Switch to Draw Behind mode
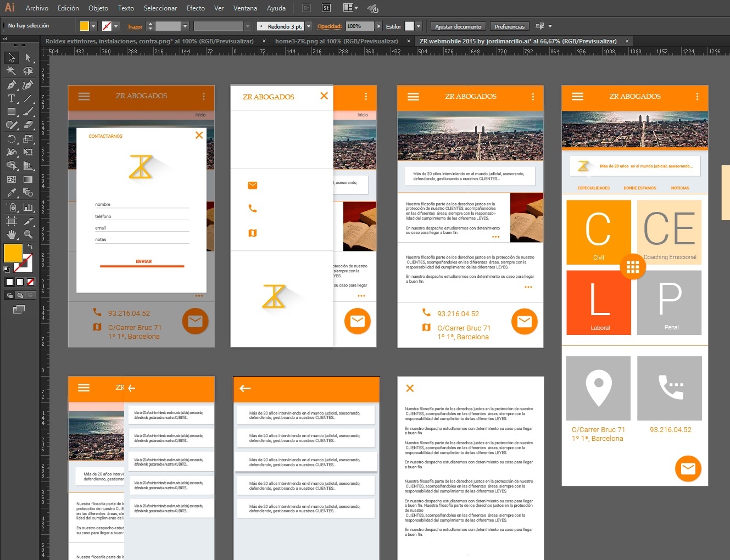Image resolution: width=730 pixels, height=560 pixels. (x=20, y=295)
